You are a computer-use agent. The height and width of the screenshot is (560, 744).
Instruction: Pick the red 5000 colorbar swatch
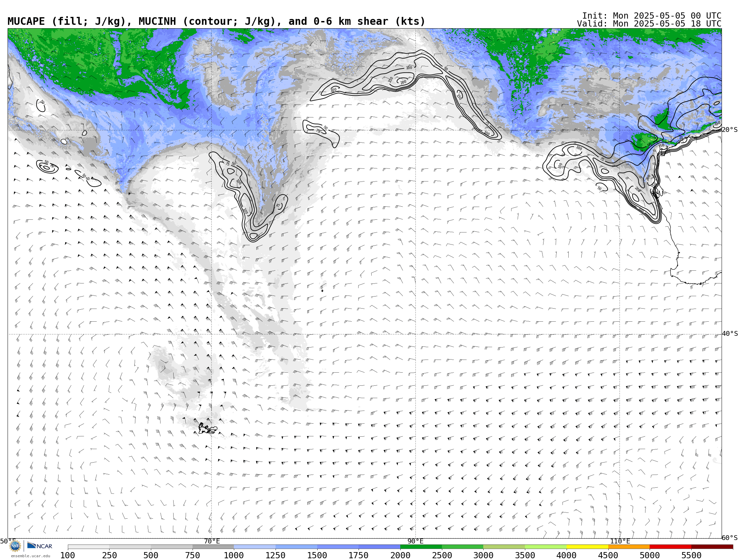coord(670,547)
